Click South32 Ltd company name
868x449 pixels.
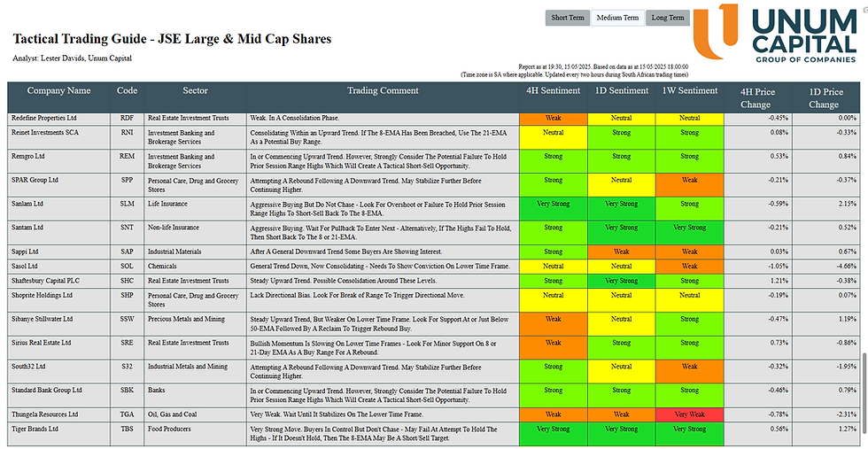(x=28, y=367)
